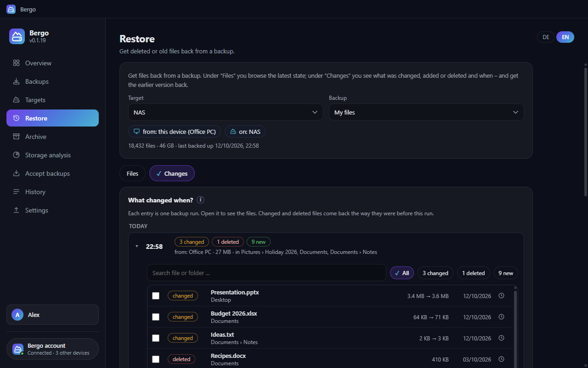The height and width of the screenshot is (368, 588).
Task: Click the Settings upload-style icon
Action: point(17,210)
